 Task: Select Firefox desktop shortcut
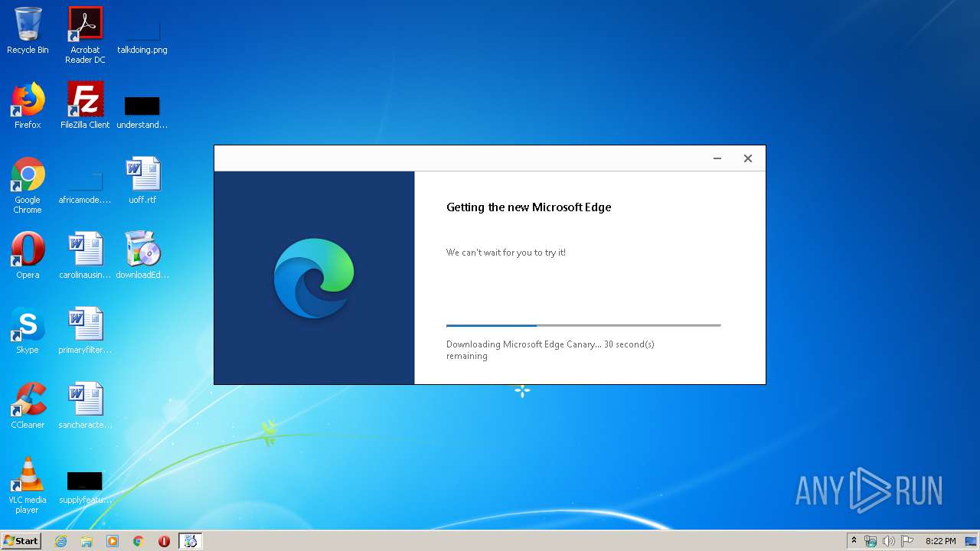click(x=28, y=106)
